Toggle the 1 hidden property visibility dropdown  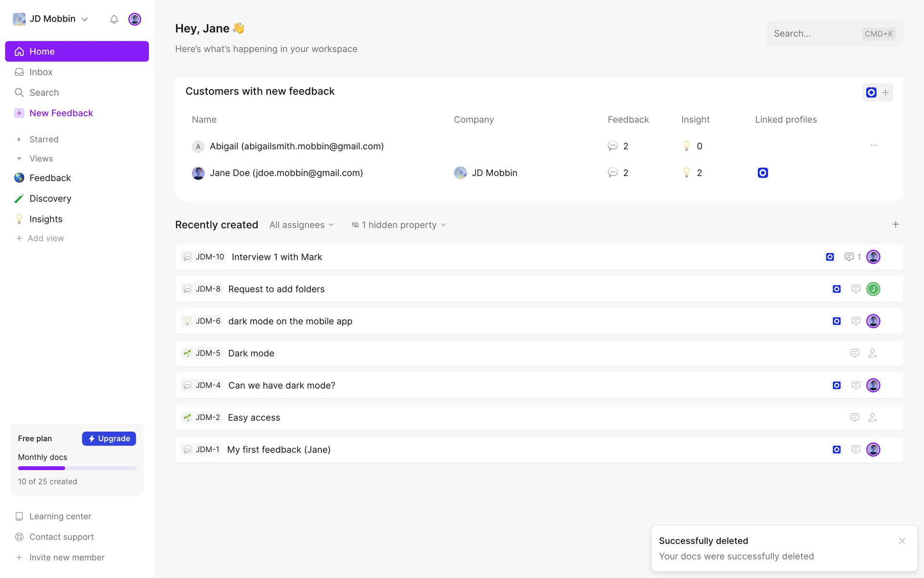point(399,225)
